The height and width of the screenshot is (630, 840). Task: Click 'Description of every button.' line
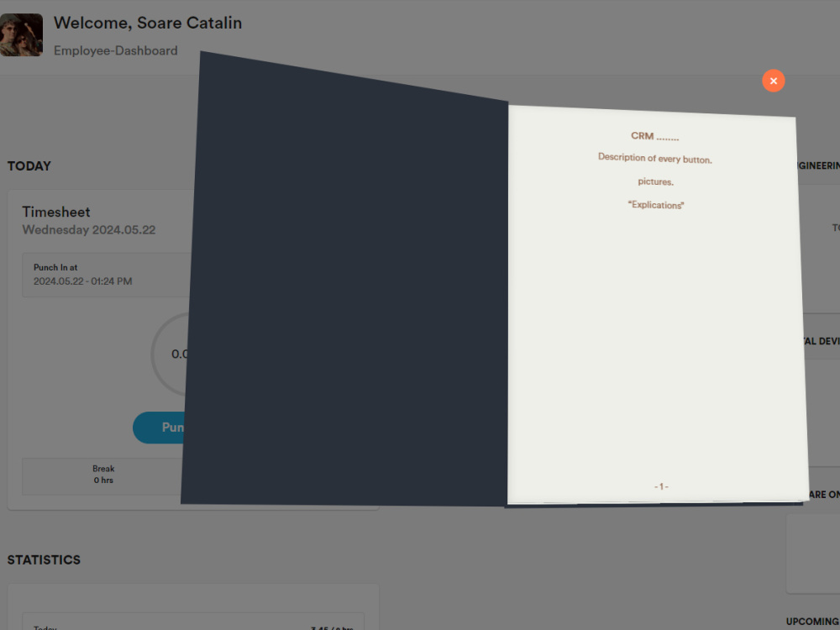[654, 158]
